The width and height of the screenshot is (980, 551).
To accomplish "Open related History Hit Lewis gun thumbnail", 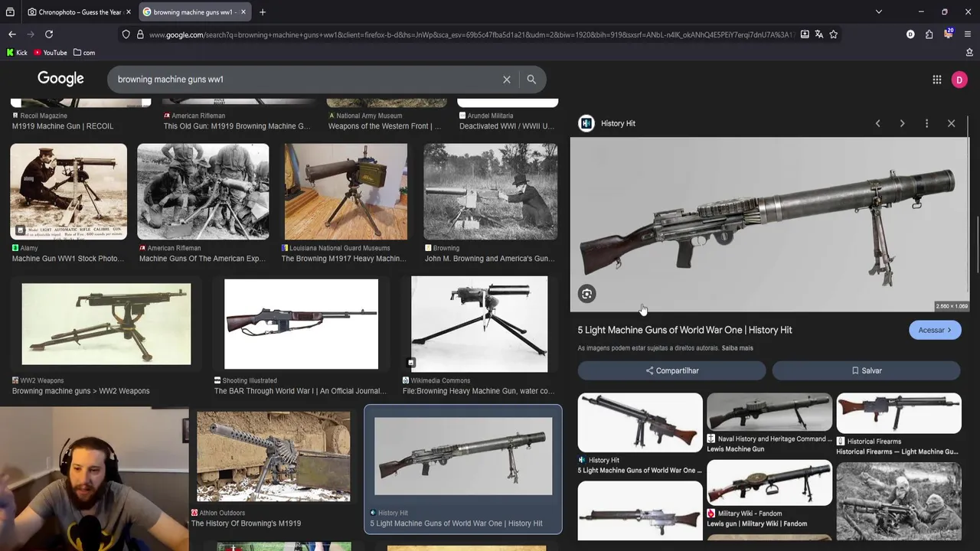I will coord(640,422).
